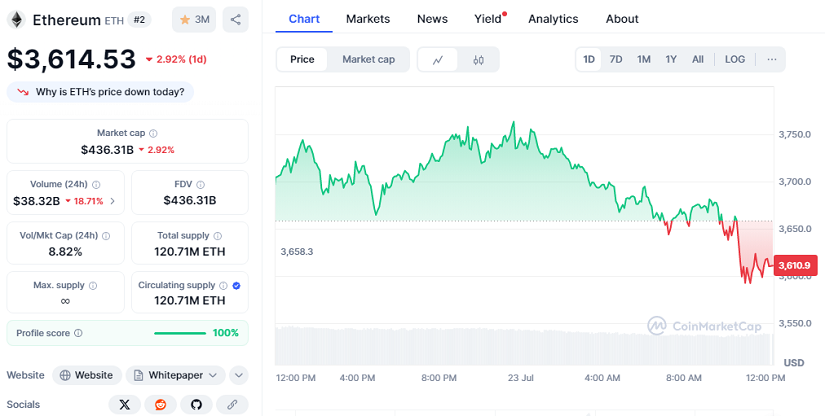
Task: Expand the Whitepaper dropdown
Action: tap(176, 376)
